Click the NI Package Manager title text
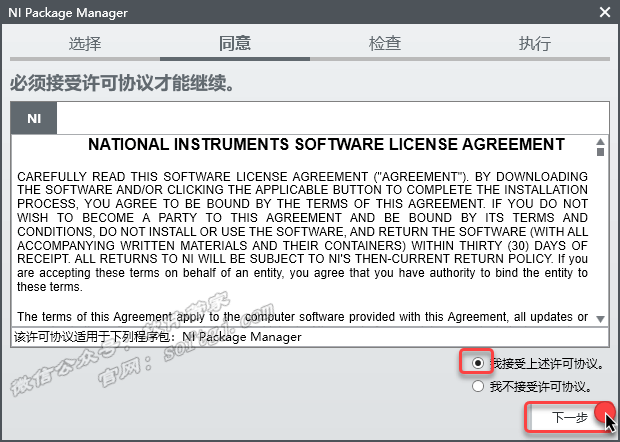Viewport: 620px width, 442px height. click(x=68, y=13)
